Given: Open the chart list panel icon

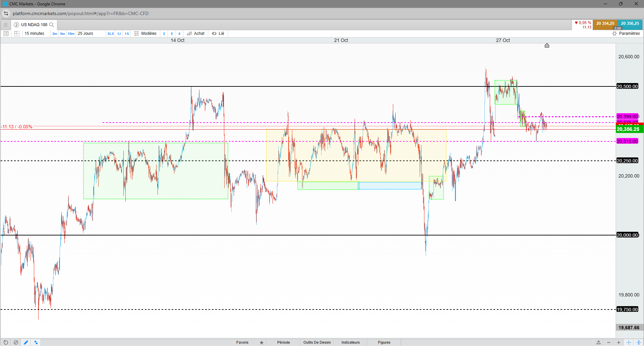Looking at the screenshot, I should click(x=6, y=33).
